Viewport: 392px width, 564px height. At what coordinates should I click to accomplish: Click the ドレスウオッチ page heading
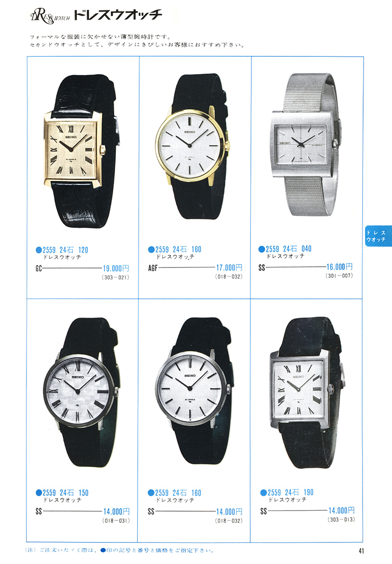click(117, 15)
